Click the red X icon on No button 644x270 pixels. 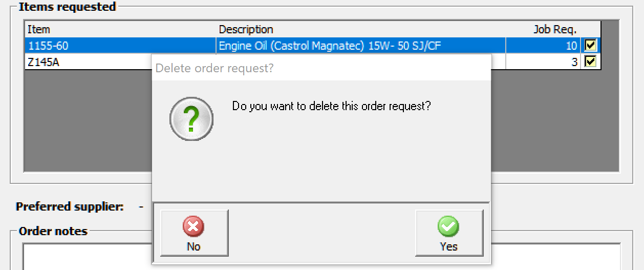click(194, 226)
